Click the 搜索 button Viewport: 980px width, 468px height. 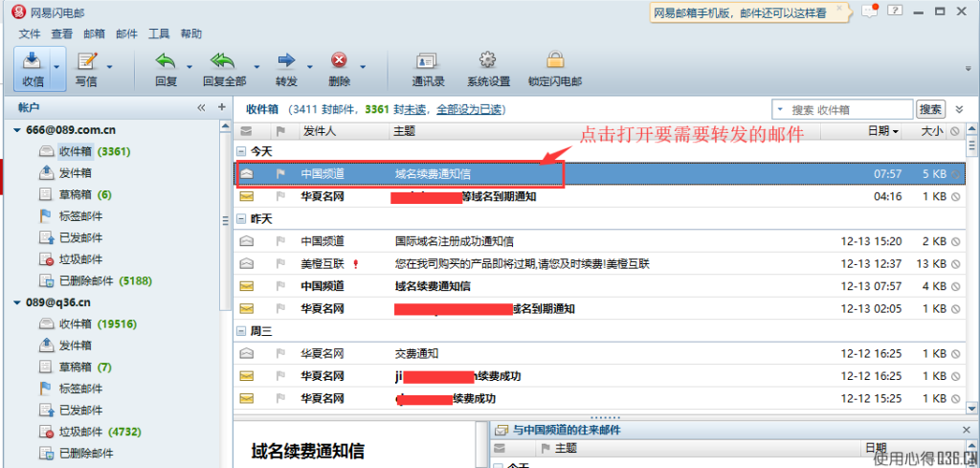(930, 109)
